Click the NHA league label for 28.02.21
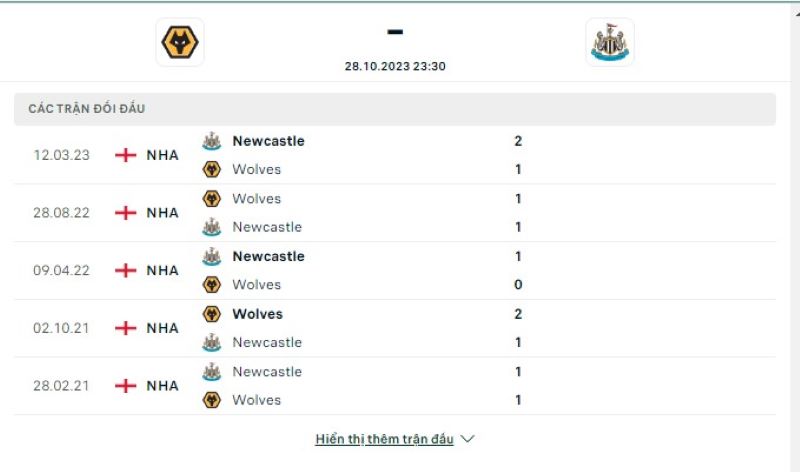 162,386
